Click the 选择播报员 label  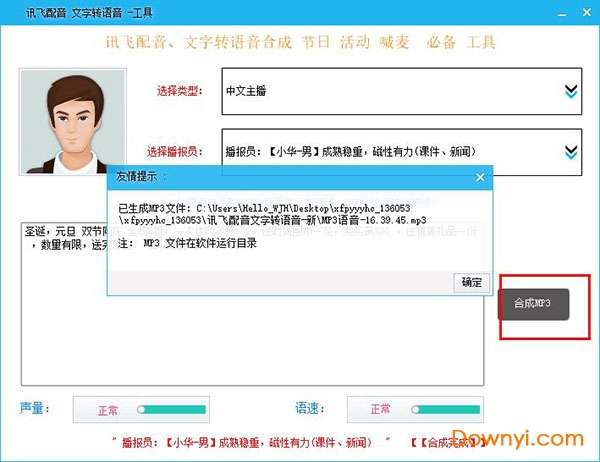pos(174,152)
